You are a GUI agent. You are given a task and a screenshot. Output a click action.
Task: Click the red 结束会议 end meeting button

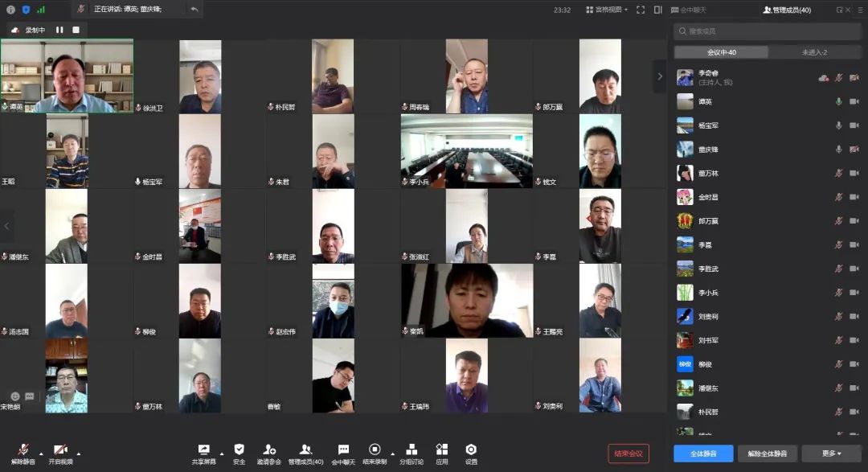628,454
